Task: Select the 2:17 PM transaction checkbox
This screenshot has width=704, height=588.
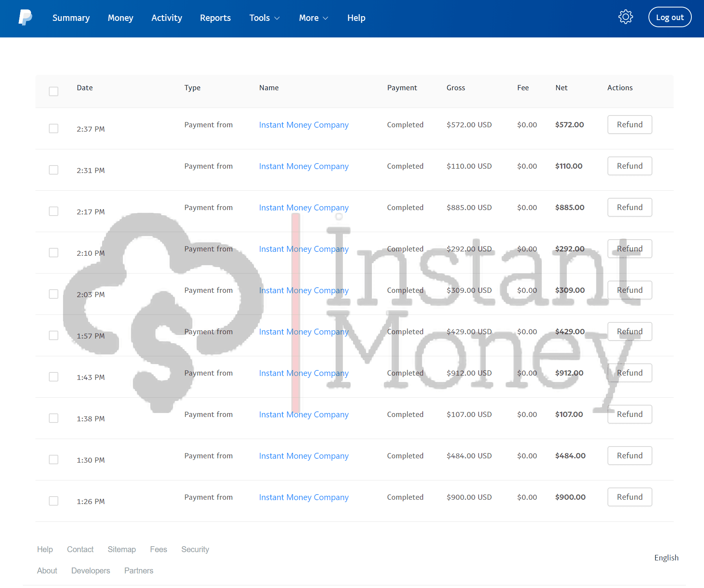Action: click(x=54, y=211)
